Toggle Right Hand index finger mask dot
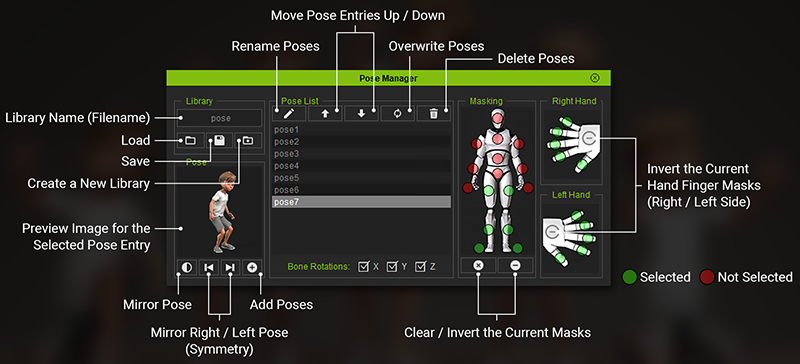Image resolution: width=800 pixels, height=364 pixels. coord(561,156)
